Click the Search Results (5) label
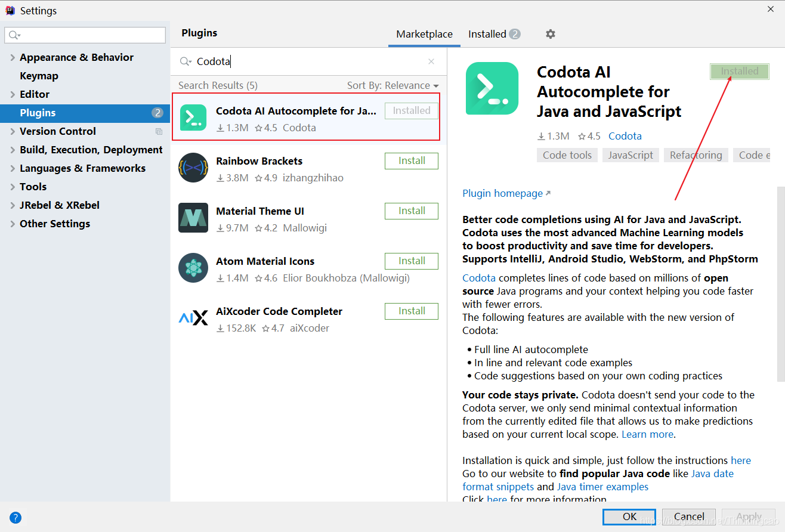 point(218,85)
